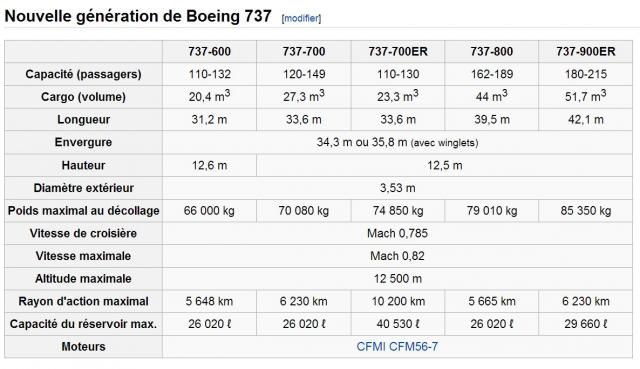The height and width of the screenshot is (369, 640).
Task: Select the 737-600 column header
Action: click(x=209, y=51)
